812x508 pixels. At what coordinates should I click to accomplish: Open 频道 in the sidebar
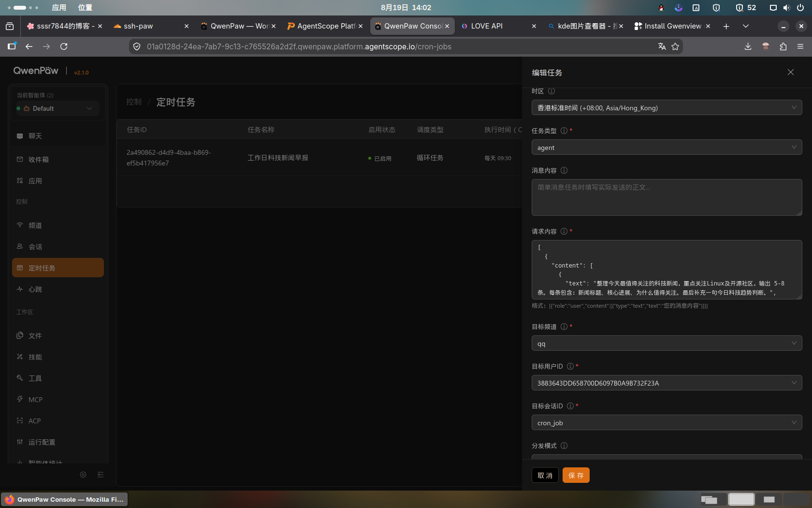(x=58, y=225)
